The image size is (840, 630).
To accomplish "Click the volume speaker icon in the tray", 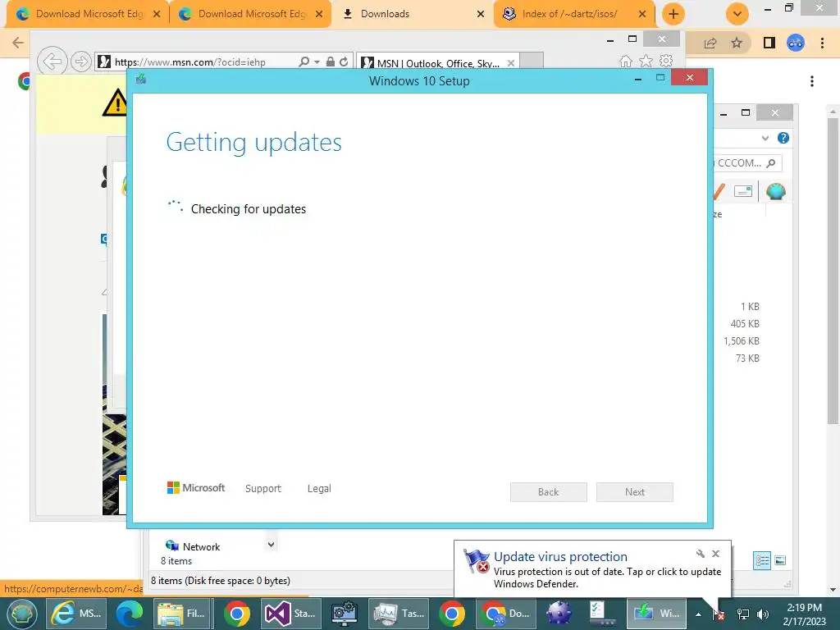I will pos(763,614).
